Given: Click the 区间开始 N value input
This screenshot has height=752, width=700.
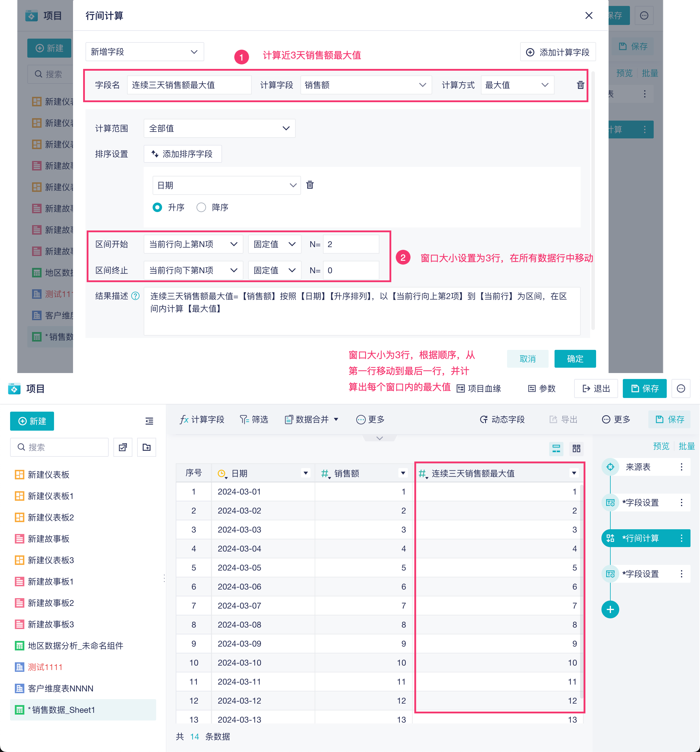Looking at the screenshot, I should point(351,244).
